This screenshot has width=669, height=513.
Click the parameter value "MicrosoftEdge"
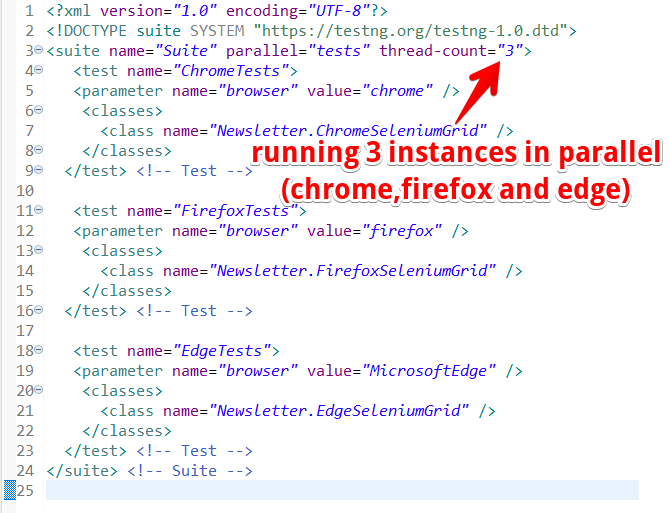tap(429, 371)
